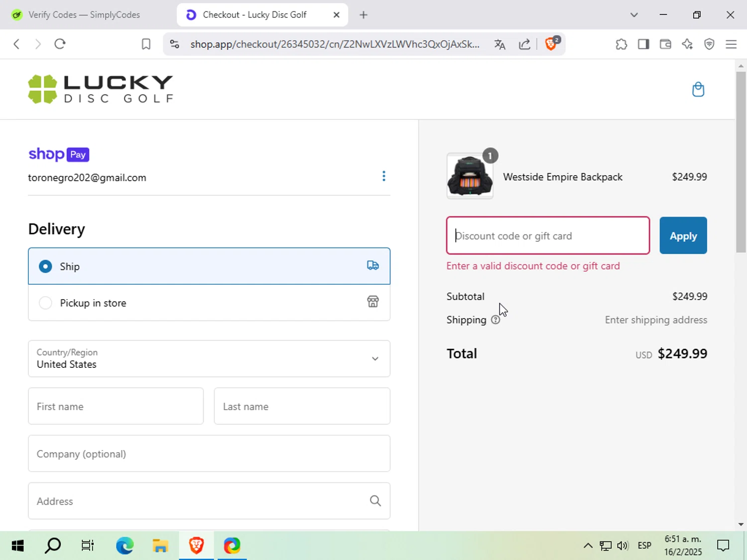This screenshot has height=560, width=747.
Task: Click the Westside Empire Backpack product name
Action: click(x=563, y=177)
